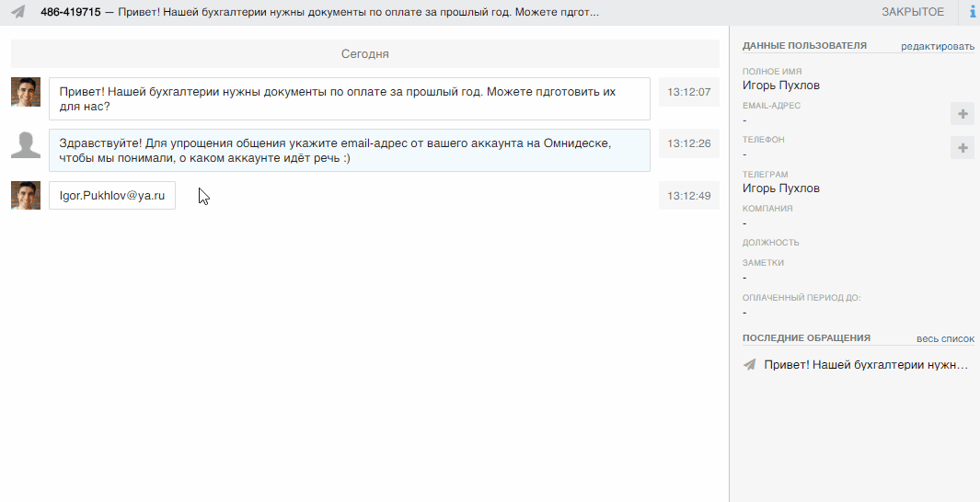980x502 pixels.
Task: Click the grey agent avatar silhouette
Action: tap(26, 143)
